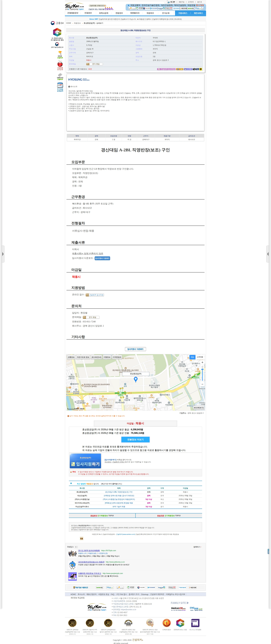This screenshot has width=271, height=644.
Task: Zoom out the map with minus button
Action: click(x=202, y=384)
